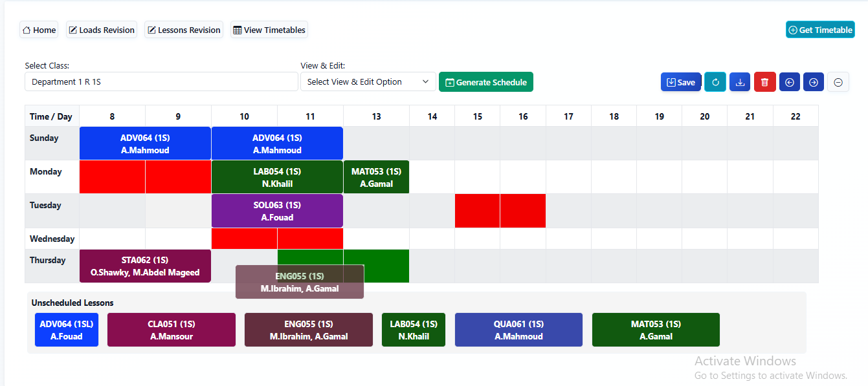The image size is (868, 386).
Task: Click the SOL063 lesson on Tuesday
Action: pos(277,211)
